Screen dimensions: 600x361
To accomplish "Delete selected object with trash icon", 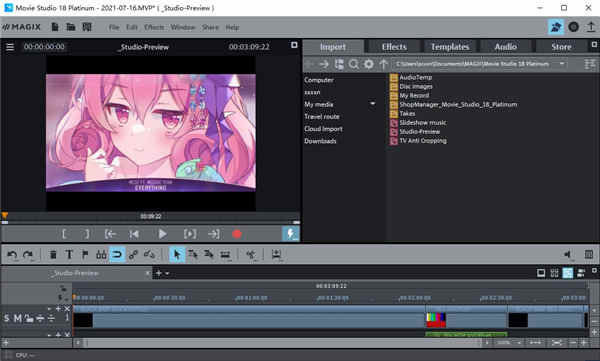I will coord(53,254).
